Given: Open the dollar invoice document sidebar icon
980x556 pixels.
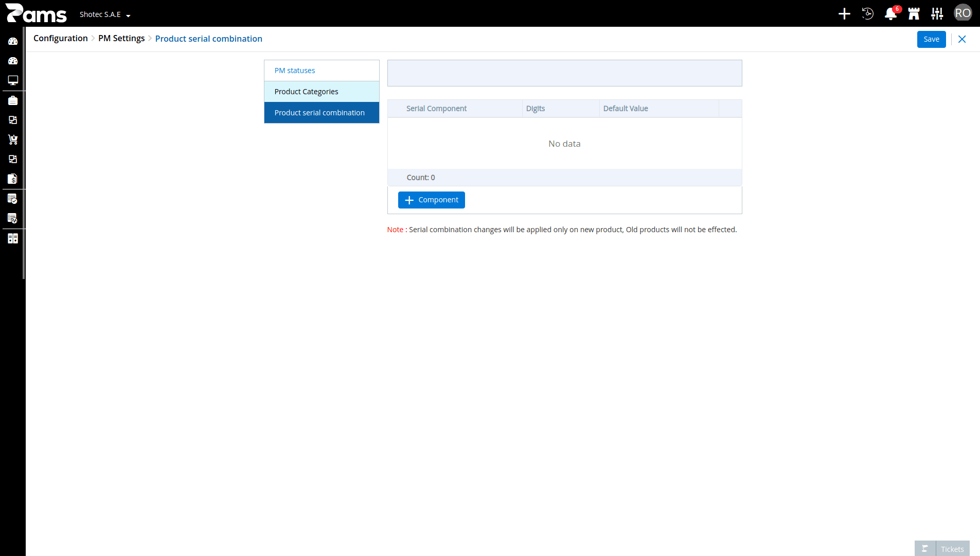Looking at the screenshot, I should click(13, 179).
